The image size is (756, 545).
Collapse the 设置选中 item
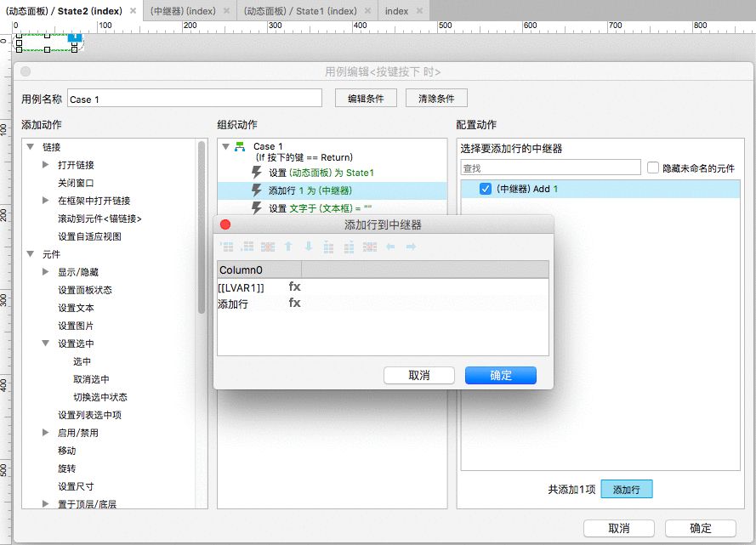point(46,343)
